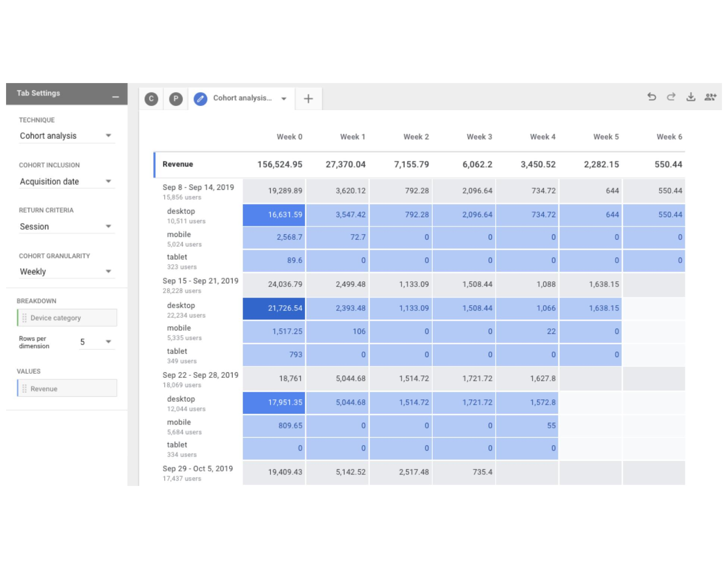Open the P circle tab icon
Screen dimensions: 728x569
[176, 99]
